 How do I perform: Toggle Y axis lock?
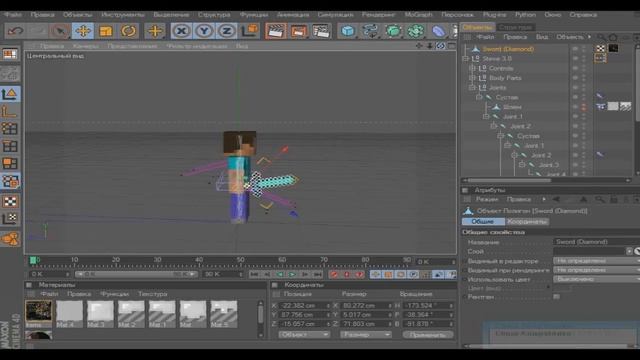tap(204, 31)
